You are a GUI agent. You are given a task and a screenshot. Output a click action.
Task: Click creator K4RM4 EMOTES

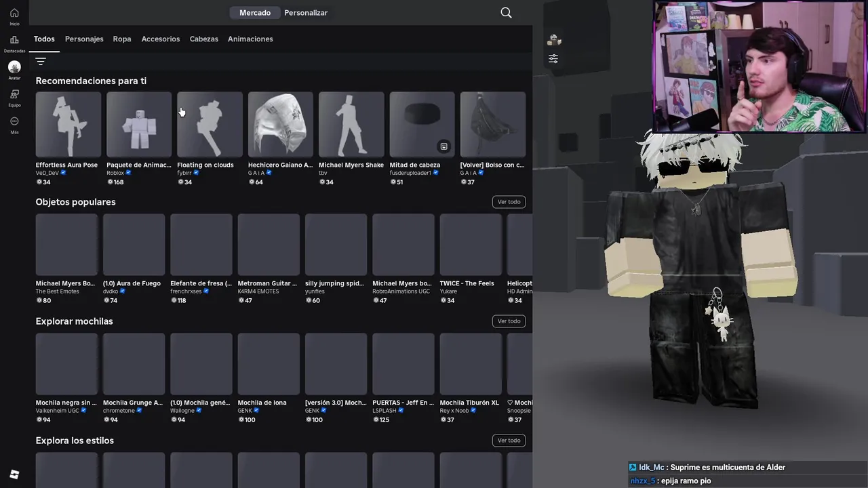tap(258, 291)
